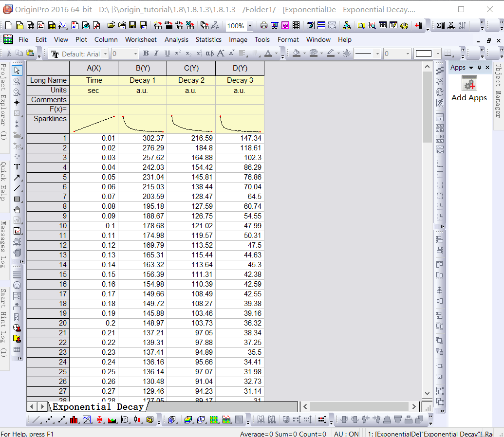This screenshot has height=437, width=504.
Task: Expand the Apps panel dropdown arrow
Action: (471, 68)
